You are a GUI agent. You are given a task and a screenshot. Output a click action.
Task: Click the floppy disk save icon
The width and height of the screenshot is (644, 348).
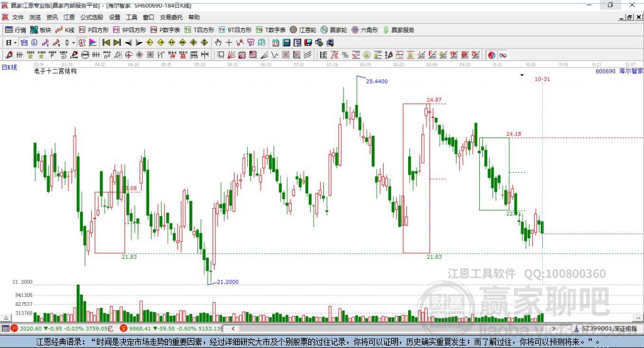[x=308, y=43]
